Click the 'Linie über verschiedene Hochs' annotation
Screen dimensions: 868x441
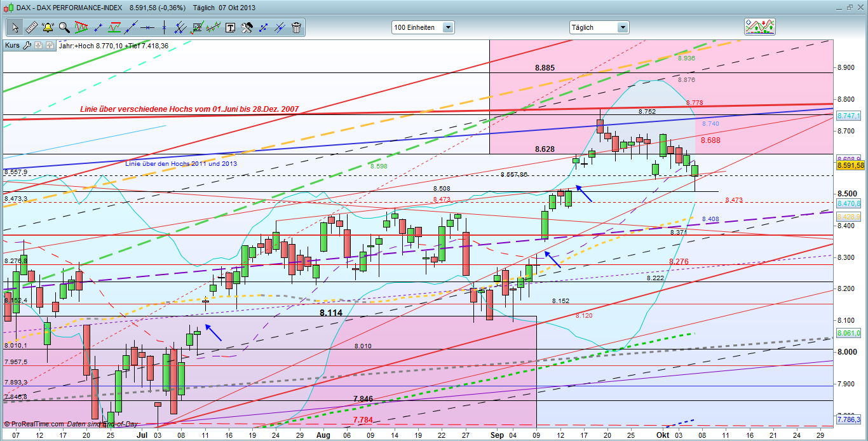(189, 109)
